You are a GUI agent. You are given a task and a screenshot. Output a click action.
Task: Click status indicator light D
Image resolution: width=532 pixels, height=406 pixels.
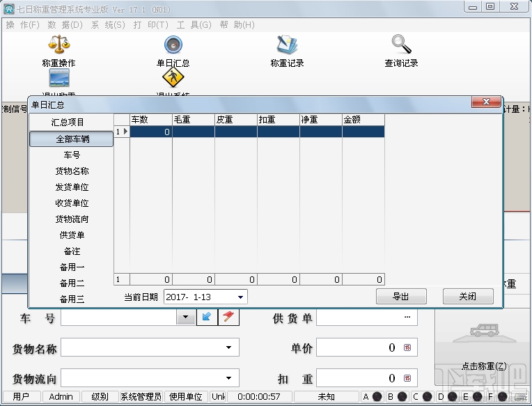tap(452, 396)
